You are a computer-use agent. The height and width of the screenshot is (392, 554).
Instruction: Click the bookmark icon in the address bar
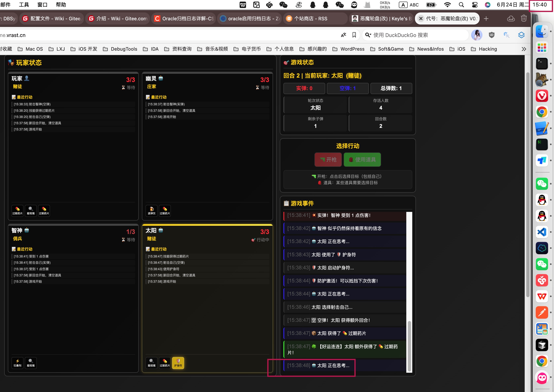pyautogui.click(x=354, y=35)
